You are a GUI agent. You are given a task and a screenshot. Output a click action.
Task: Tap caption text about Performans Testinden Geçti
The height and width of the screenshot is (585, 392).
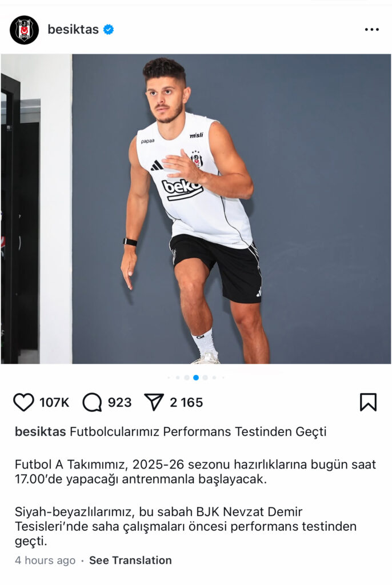pyautogui.click(x=198, y=432)
